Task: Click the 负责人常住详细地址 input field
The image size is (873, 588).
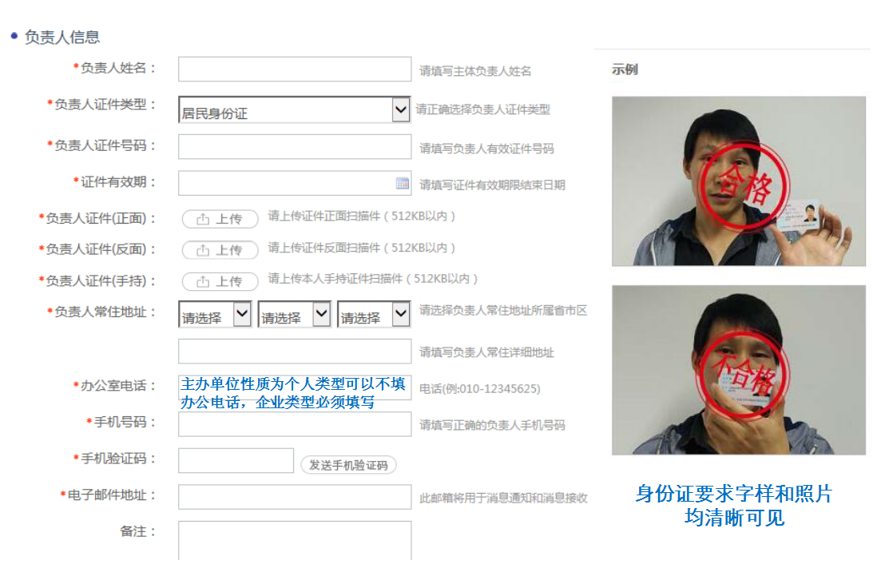Action: pos(294,352)
